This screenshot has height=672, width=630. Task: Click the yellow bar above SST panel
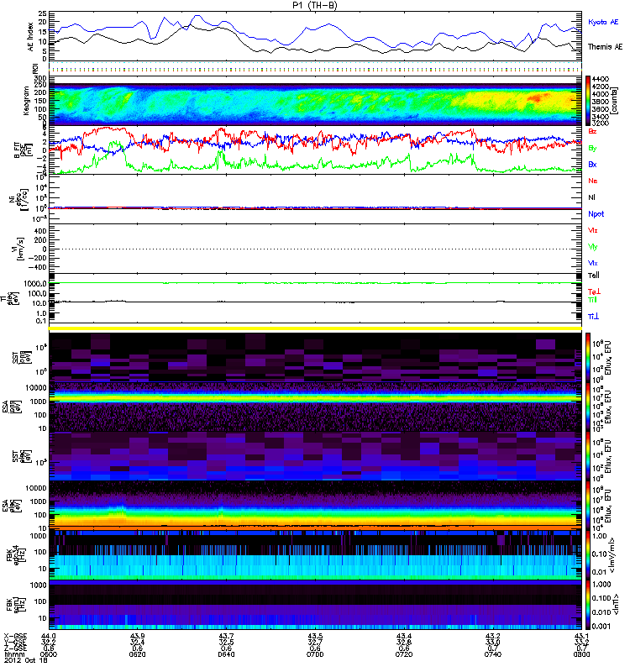315,328
